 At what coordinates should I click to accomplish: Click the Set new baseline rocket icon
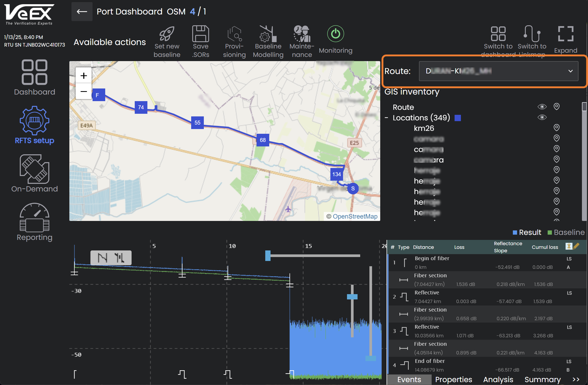pyautogui.click(x=167, y=34)
